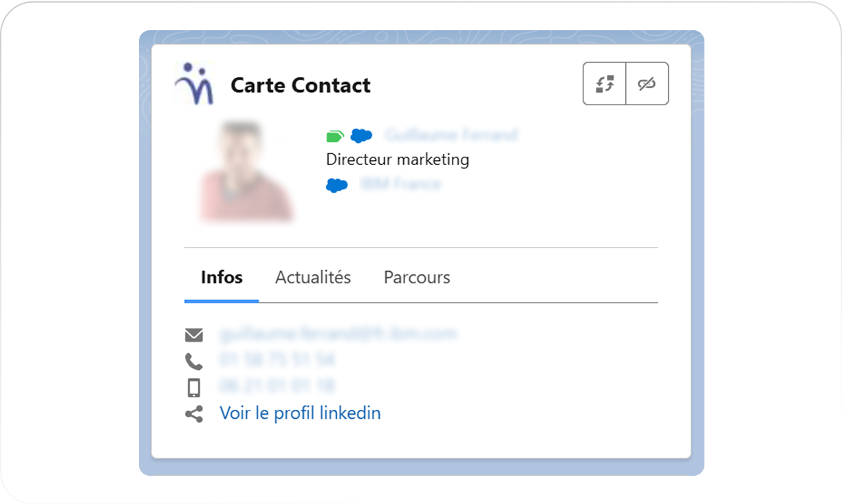
Task: Click the telephone handset icon
Action: [194, 361]
